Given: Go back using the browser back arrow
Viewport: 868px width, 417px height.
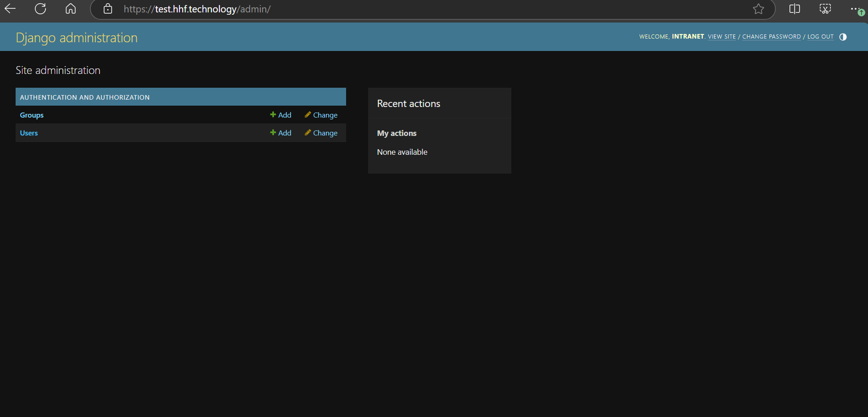Looking at the screenshot, I should tap(10, 9).
